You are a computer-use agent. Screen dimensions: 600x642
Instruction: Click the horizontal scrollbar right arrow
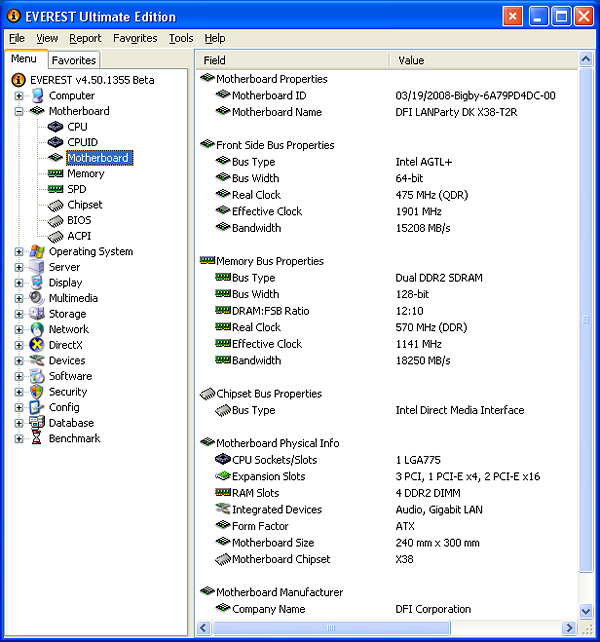(x=568, y=627)
